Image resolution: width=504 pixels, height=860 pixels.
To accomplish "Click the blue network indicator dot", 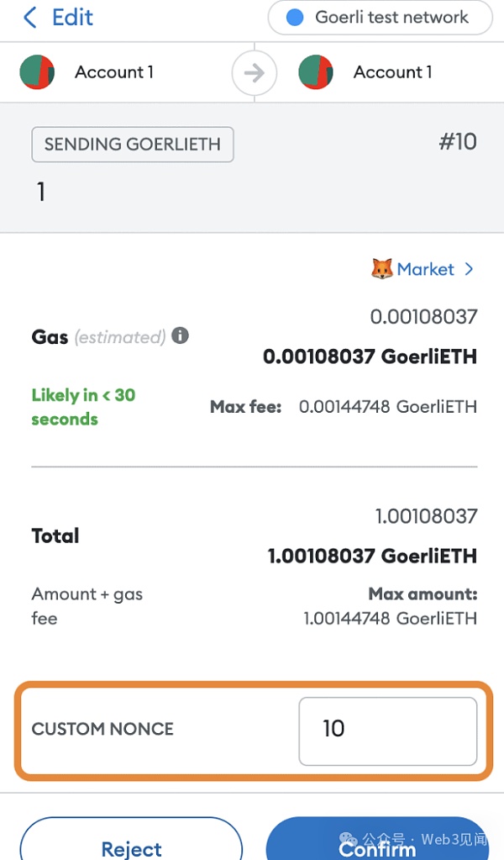I will [x=295, y=18].
